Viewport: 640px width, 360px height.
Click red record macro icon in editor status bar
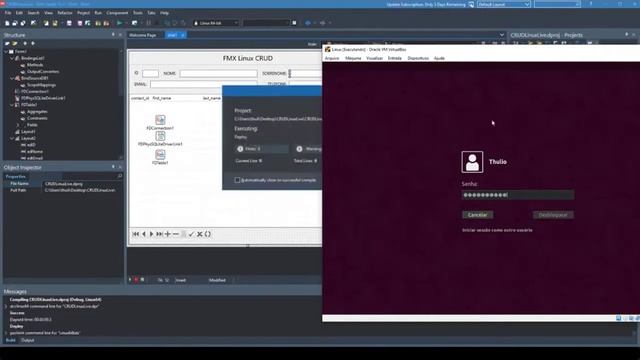(136, 280)
